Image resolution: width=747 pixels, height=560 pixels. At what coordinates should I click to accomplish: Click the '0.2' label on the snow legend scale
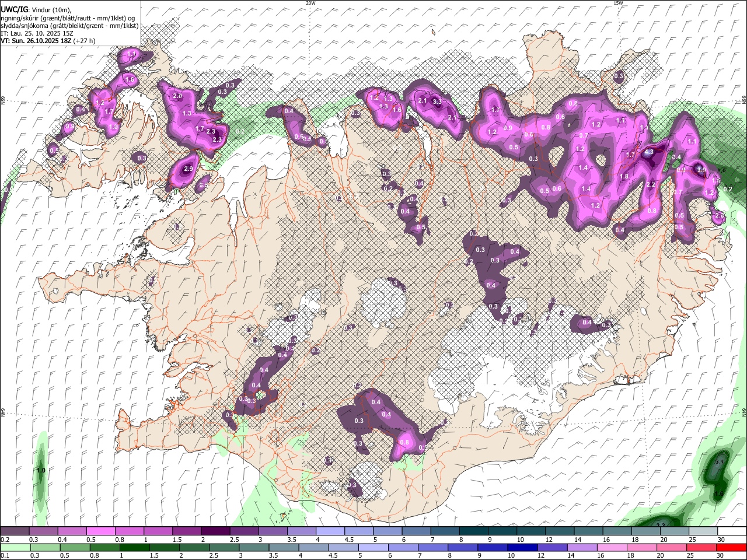click(x=5, y=540)
